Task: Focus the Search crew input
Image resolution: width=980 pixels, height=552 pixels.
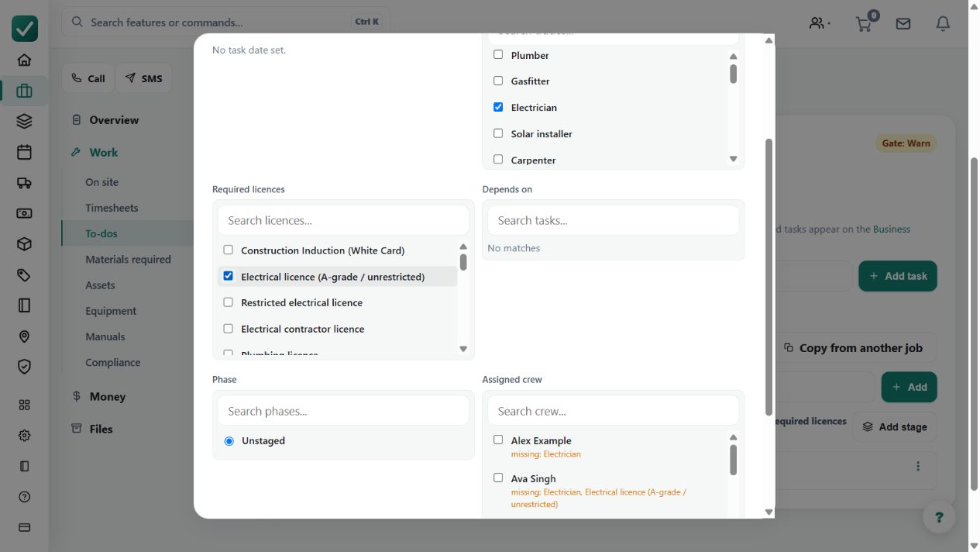Action: (x=614, y=411)
